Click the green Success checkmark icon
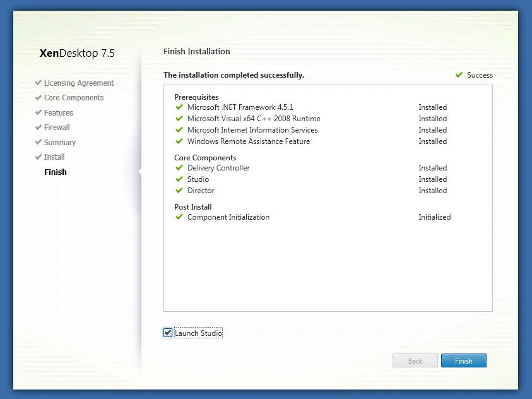This screenshot has height=399, width=532. (459, 74)
